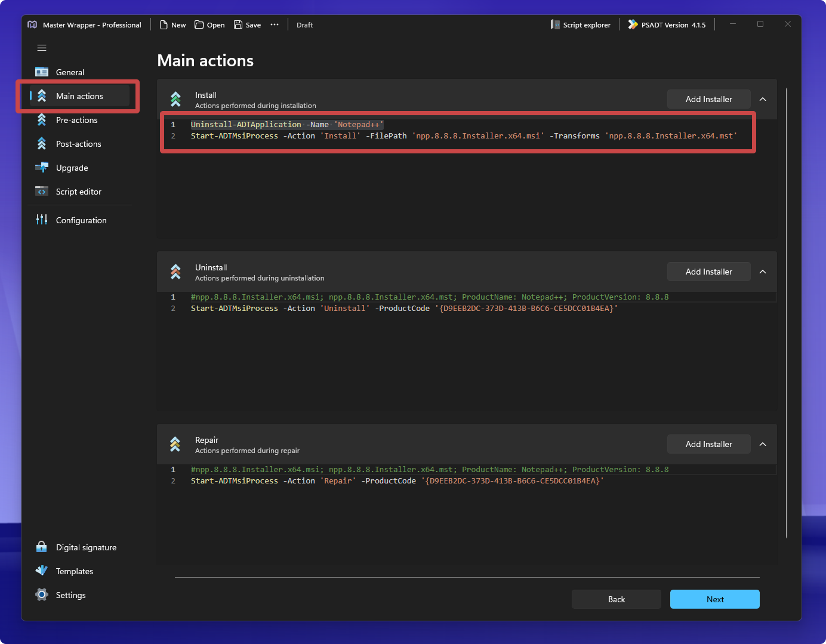
Task: Open the Script explorer
Action: pyautogui.click(x=581, y=25)
